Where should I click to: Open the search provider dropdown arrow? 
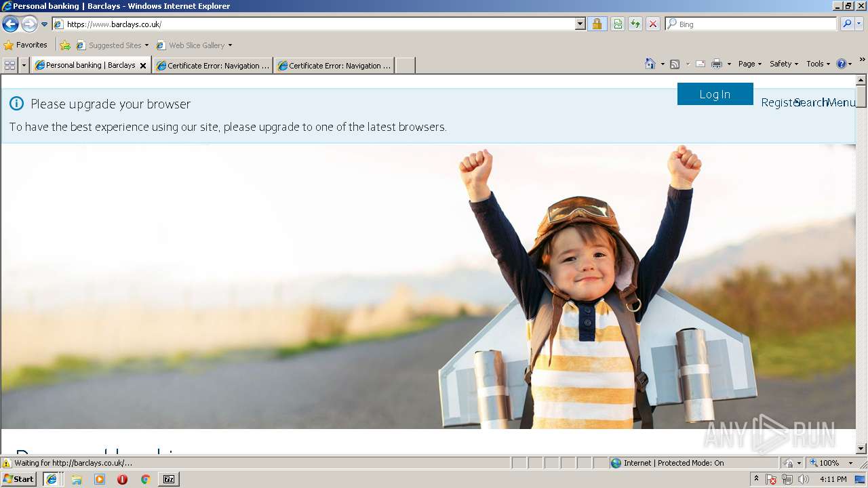(x=859, y=24)
